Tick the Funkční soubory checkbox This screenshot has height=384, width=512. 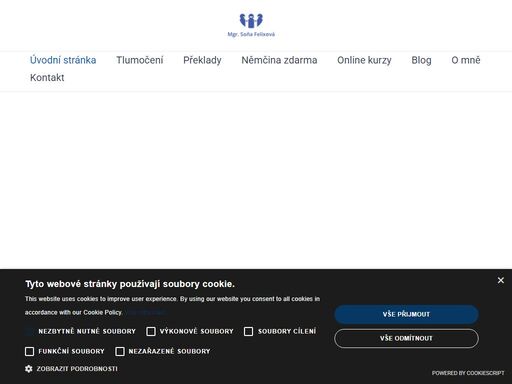(x=29, y=351)
